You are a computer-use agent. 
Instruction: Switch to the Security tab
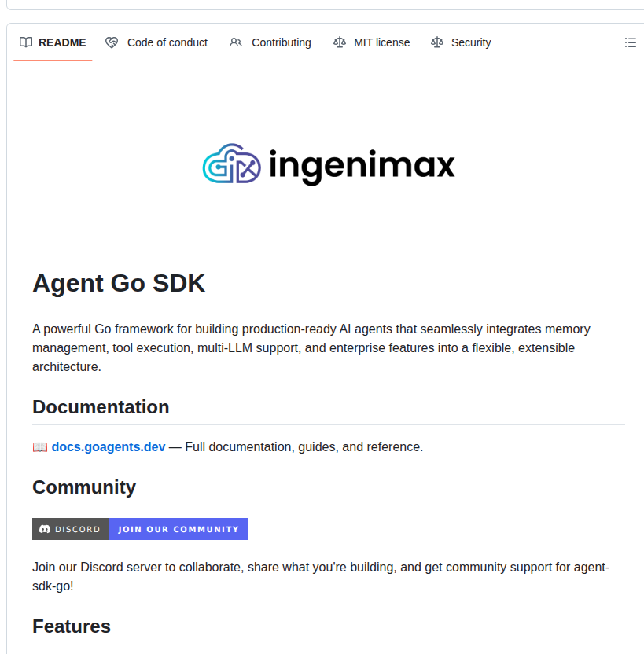pyautogui.click(x=472, y=42)
